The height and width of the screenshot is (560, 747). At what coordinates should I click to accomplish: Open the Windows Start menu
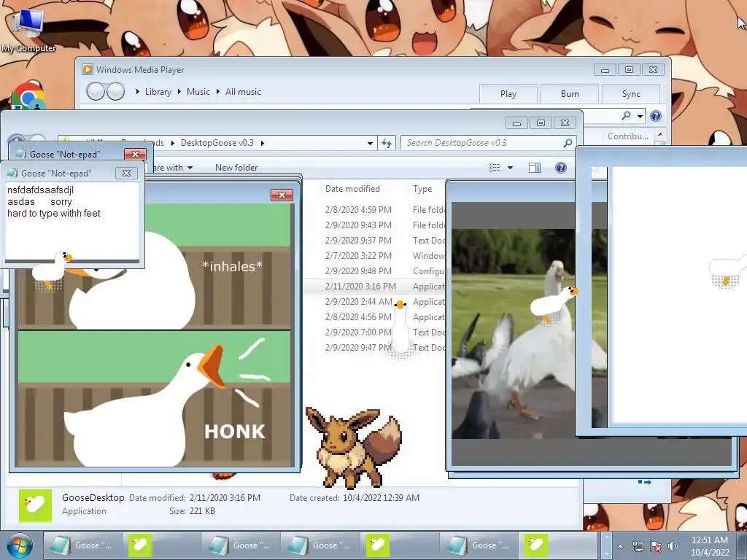tap(20, 545)
